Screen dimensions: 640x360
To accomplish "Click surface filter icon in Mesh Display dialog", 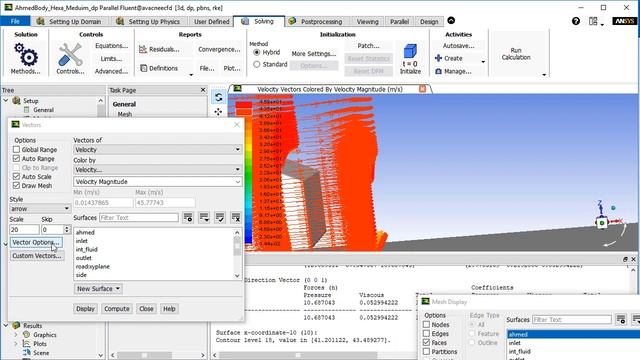I will tap(621, 320).
